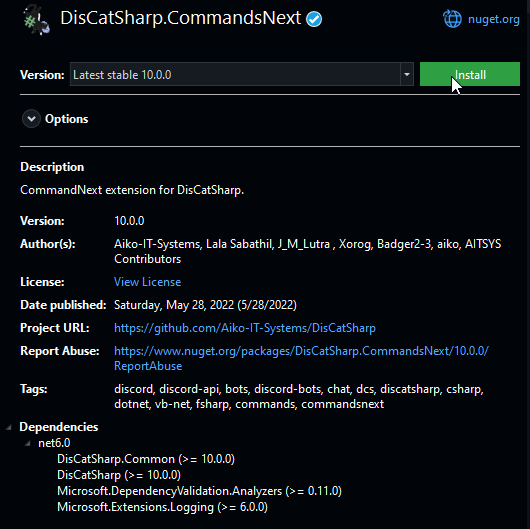Click the version value 10.0.0 in details
The height and width of the screenshot is (529, 530).
129,221
